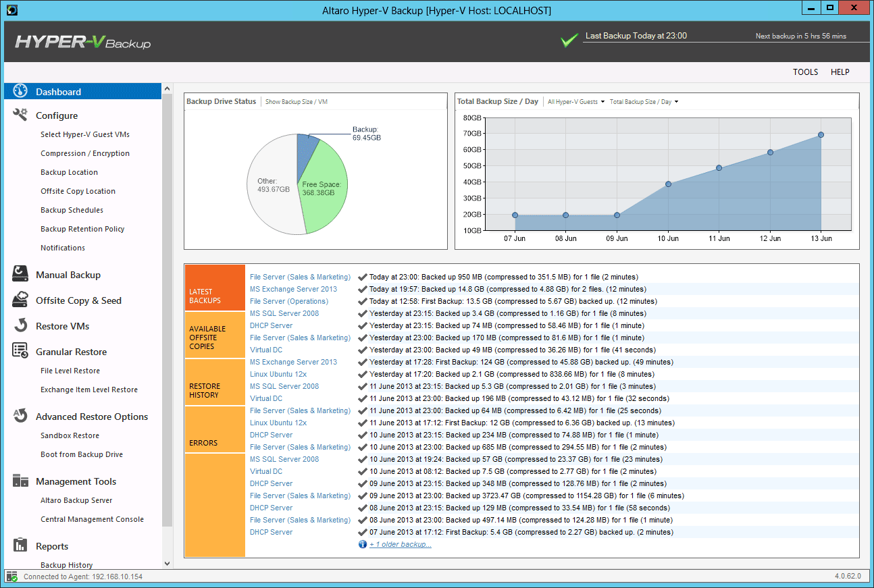
Task: Click the 10 Jun data point on chart
Action: point(668,184)
